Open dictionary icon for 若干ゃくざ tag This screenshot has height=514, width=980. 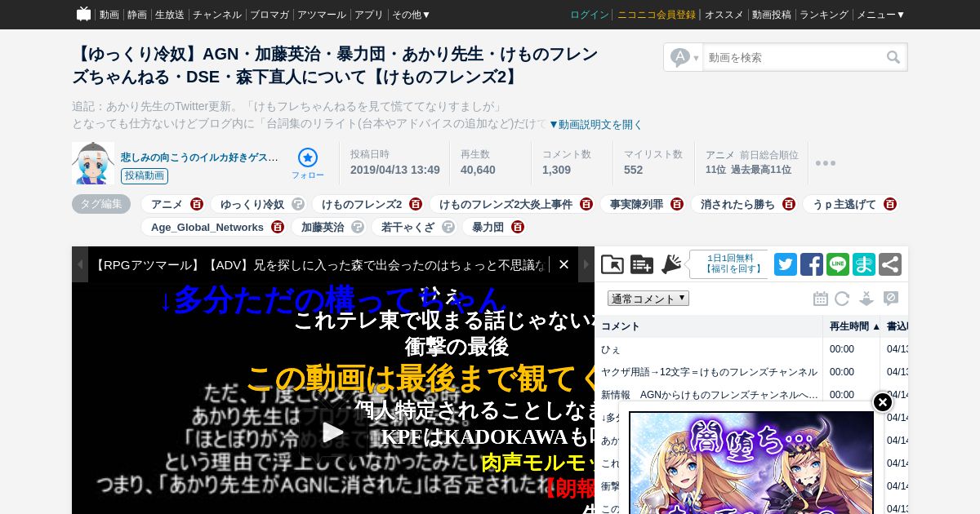(x=448, y=227)
